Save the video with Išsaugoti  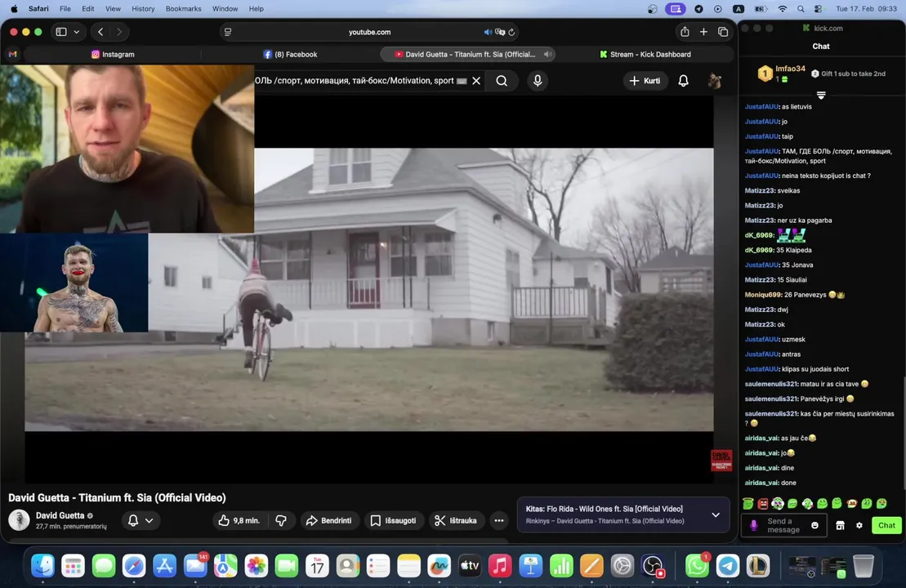tap(394, 520)
